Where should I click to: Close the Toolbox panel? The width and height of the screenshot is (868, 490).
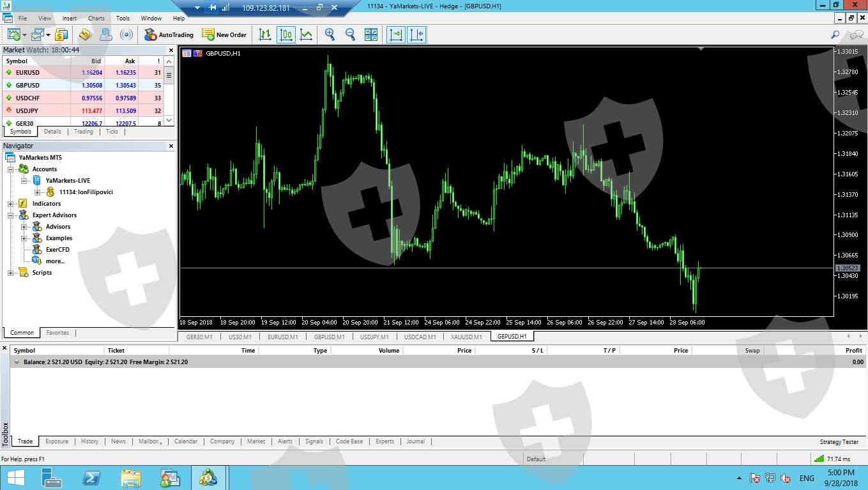pos(4,348)
